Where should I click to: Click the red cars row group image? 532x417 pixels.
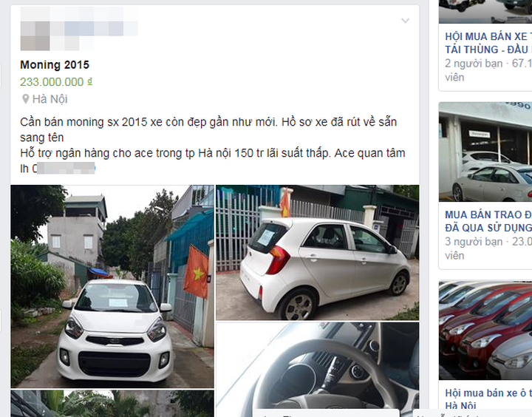(485, 330)
